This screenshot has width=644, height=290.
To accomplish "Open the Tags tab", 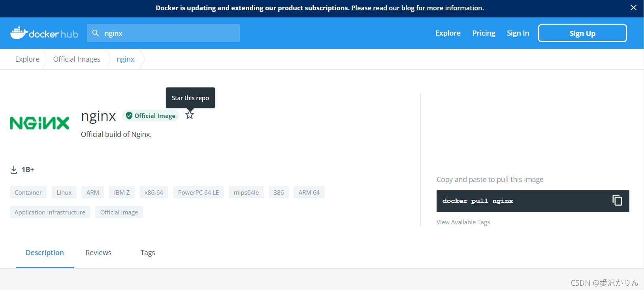I will pyautogui.click(x=148, y=253).
